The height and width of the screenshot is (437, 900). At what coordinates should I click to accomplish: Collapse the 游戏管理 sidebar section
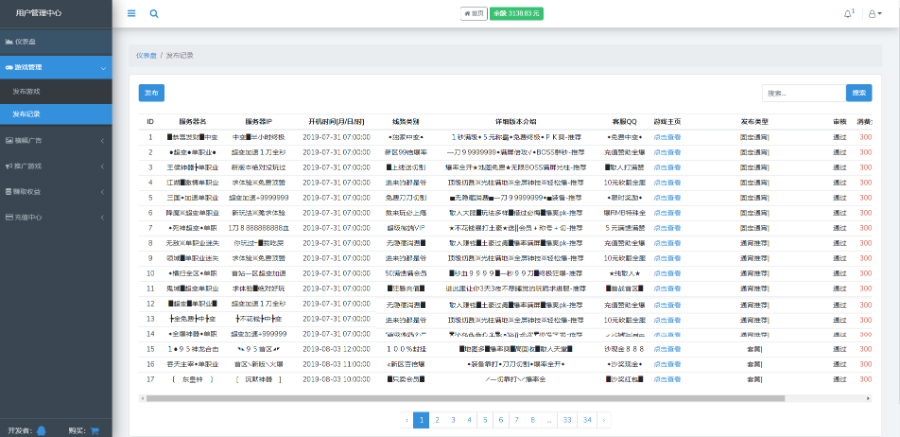pyautogui.click(x=55, y=67)
